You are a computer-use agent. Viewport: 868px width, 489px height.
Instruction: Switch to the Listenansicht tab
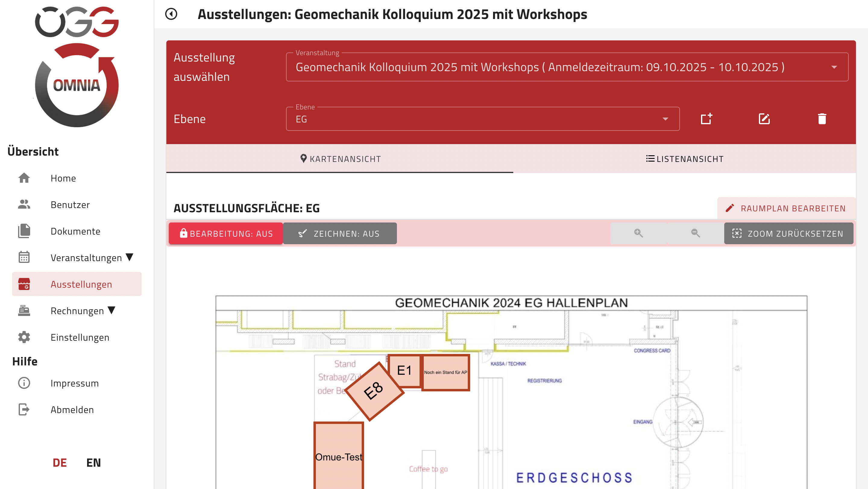684,159
